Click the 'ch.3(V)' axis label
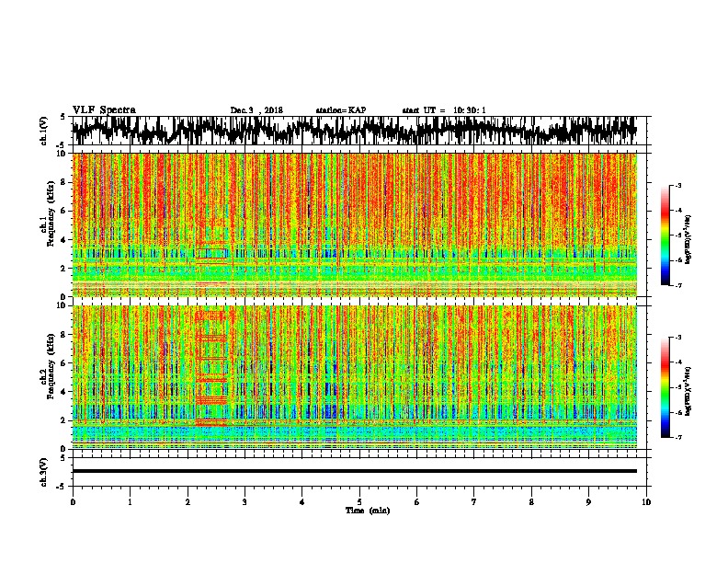Viewport: 728px width, 563px height. click(43, 472)
